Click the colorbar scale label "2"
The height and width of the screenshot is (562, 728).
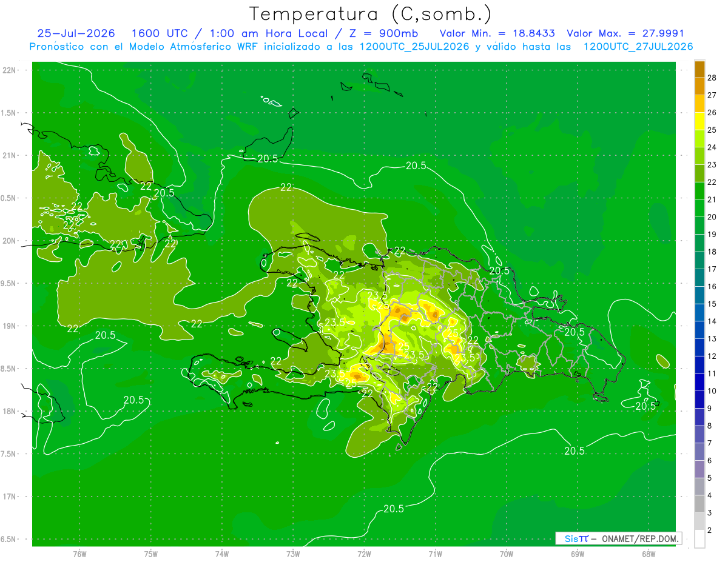coord(710,530)
